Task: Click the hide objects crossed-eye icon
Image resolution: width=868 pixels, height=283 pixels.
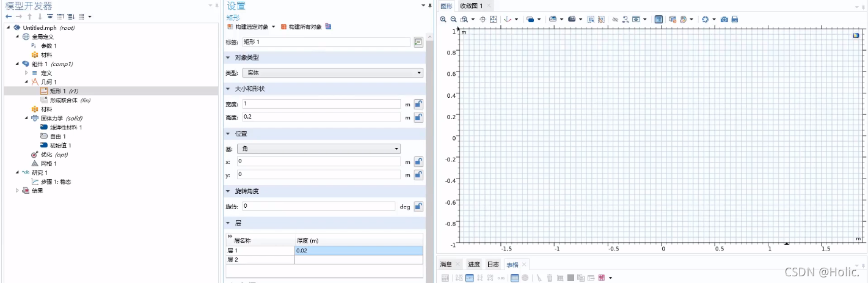Action: (615, 20)
